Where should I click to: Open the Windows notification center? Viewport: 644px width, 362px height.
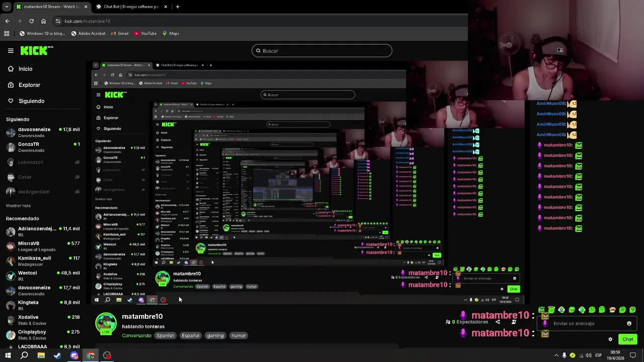tap(633, 355)
